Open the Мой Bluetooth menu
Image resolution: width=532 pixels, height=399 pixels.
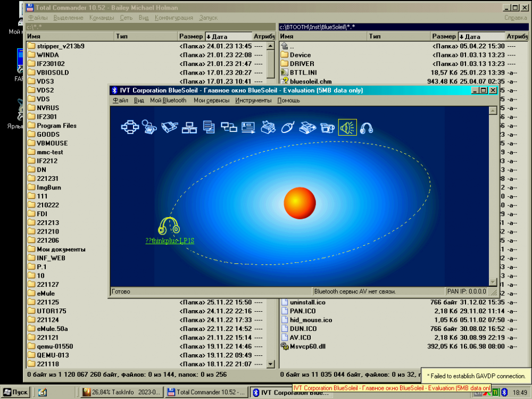(x=168, y=100)
